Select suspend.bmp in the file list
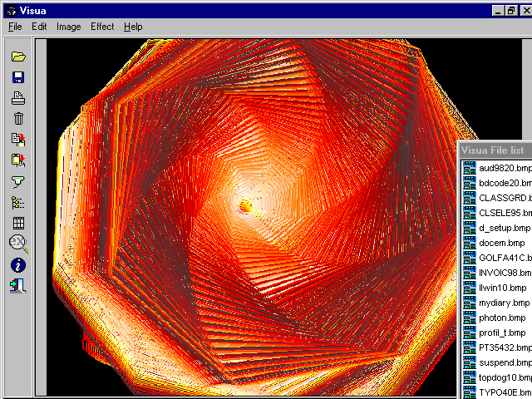The height and width of the screenshot is (399, 532). [x=504, y=362]
